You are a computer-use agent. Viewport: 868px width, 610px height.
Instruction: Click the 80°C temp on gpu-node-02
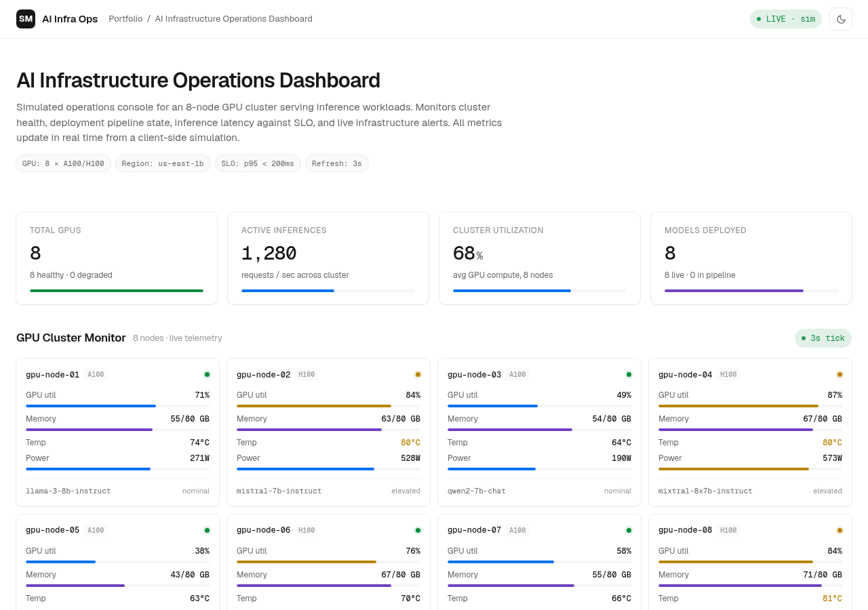pos(410,443)
